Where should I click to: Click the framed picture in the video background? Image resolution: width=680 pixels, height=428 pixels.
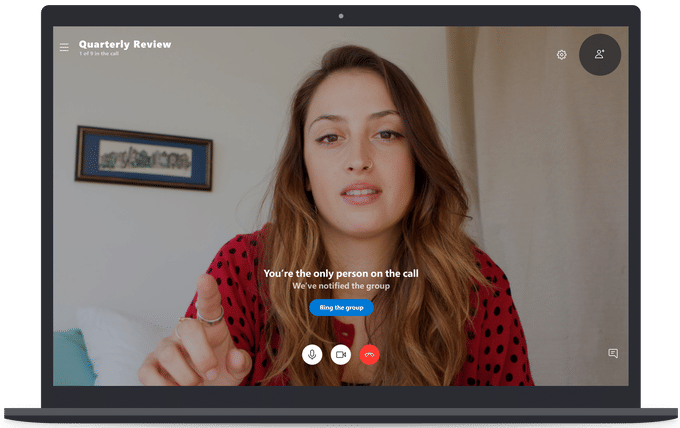(x=143, y=158)
